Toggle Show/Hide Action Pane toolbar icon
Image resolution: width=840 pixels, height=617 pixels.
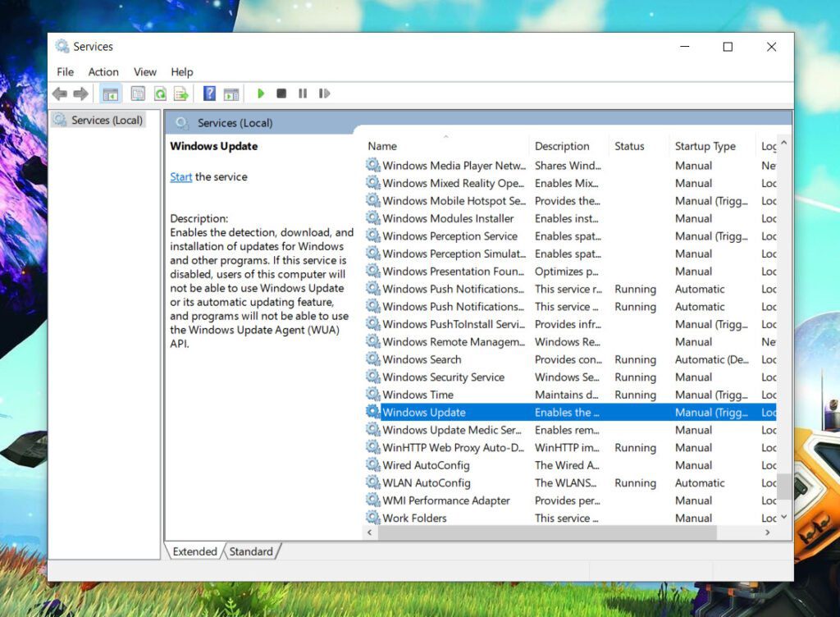[x=231, y=94]
